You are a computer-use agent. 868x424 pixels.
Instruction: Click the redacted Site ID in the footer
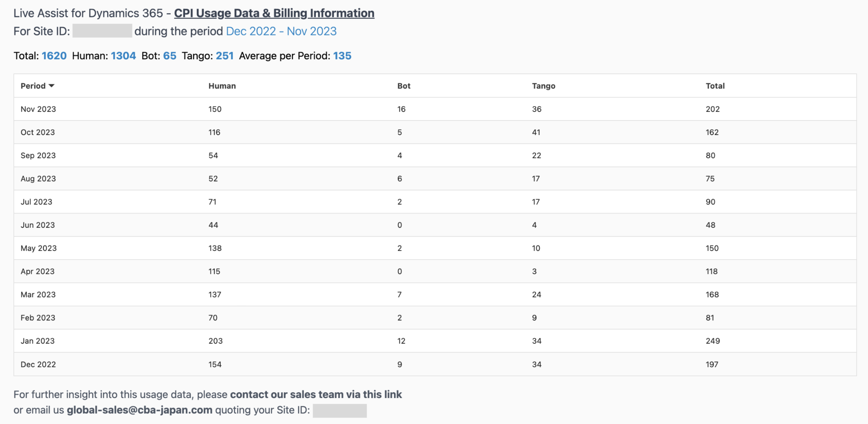tap(339, 410)
